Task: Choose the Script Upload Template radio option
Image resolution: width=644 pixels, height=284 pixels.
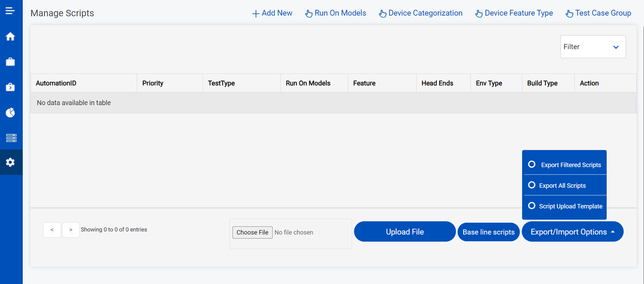Action: [x=532, y=206]
